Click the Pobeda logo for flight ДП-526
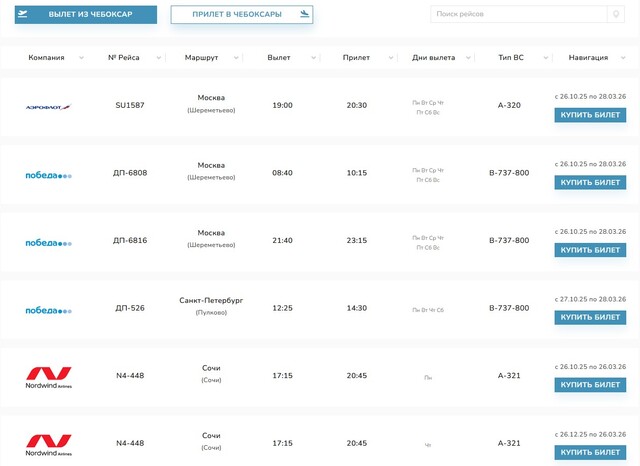640x466 pixels. click(48, 309)
